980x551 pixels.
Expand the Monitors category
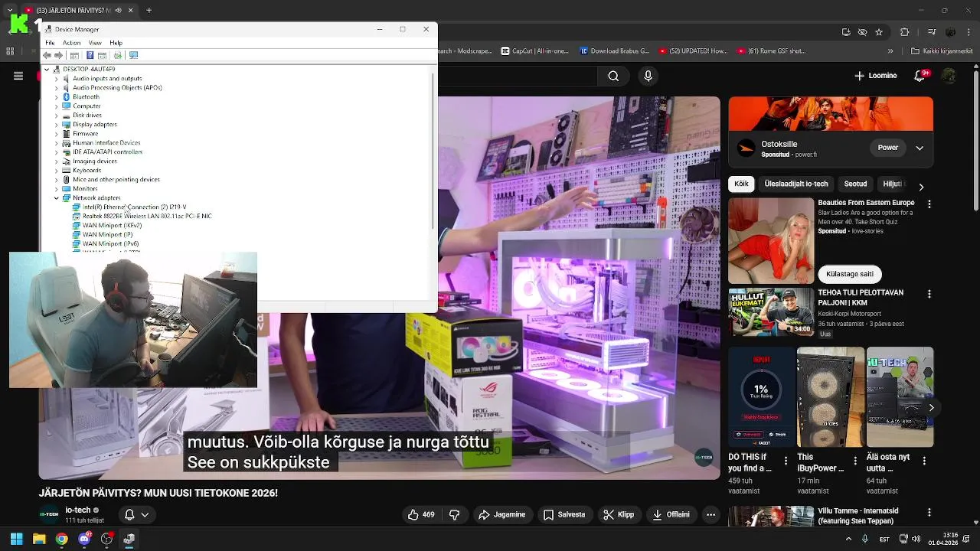coord(56,188)
